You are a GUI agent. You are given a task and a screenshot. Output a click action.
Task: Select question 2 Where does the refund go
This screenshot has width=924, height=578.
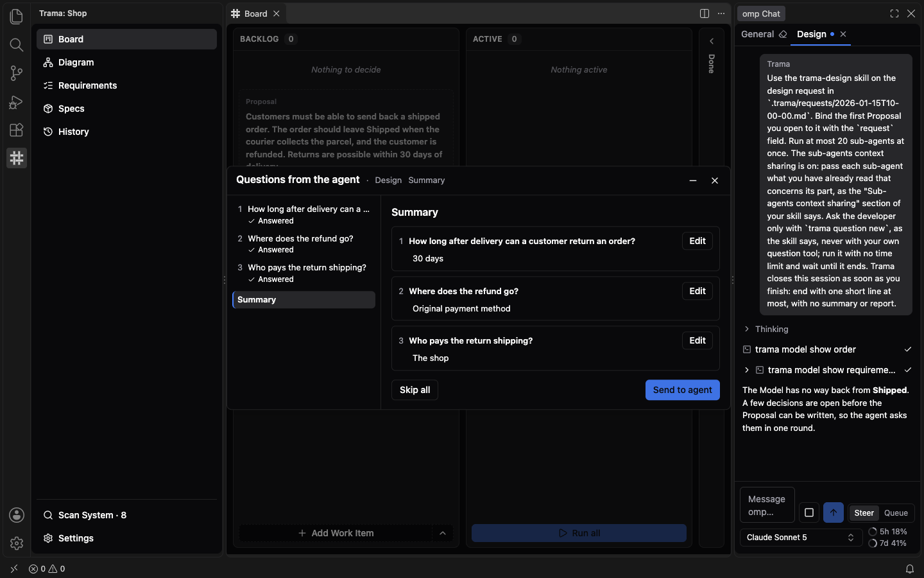(x=304, y=244)
